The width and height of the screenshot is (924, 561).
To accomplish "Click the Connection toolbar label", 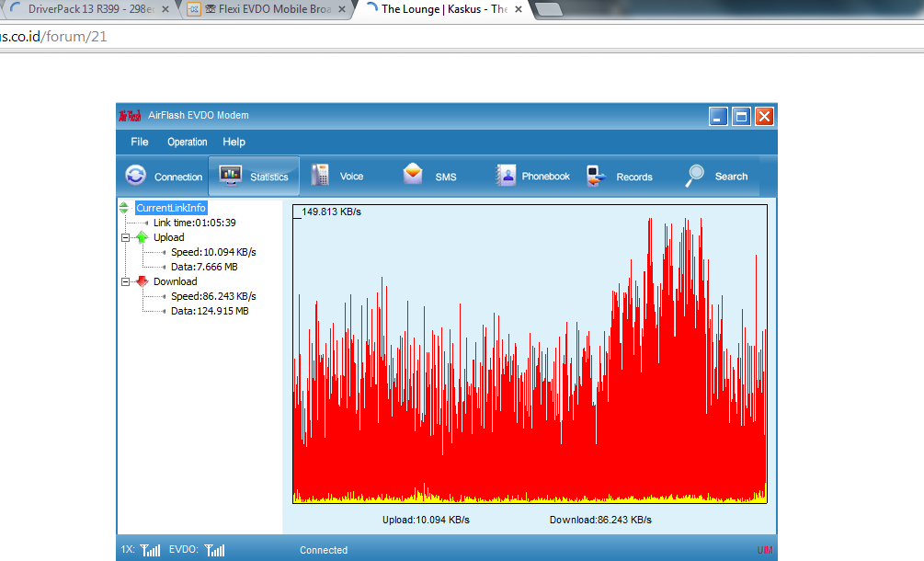I will [x=178, y=177].
